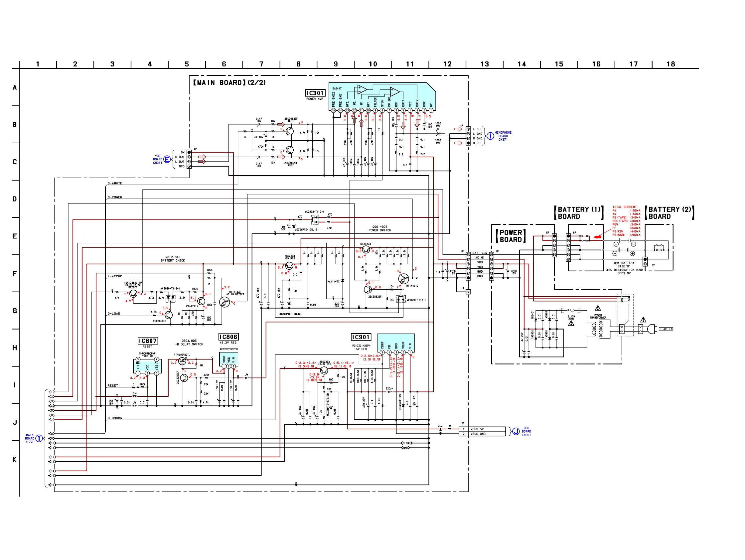Screen dimensions: 745x560
Task: Click the circled J USB BOARD connector symbol
Action: (516, 431)
